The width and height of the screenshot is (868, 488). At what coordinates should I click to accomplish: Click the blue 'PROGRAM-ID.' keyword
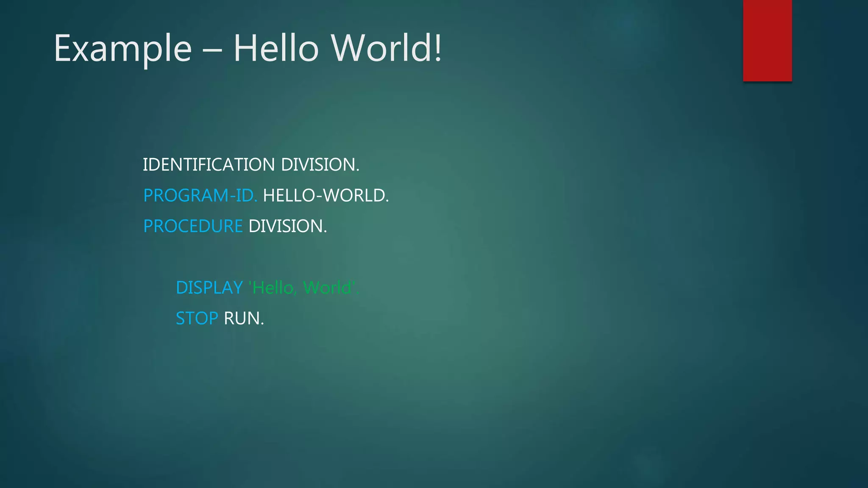pos(200,195)
